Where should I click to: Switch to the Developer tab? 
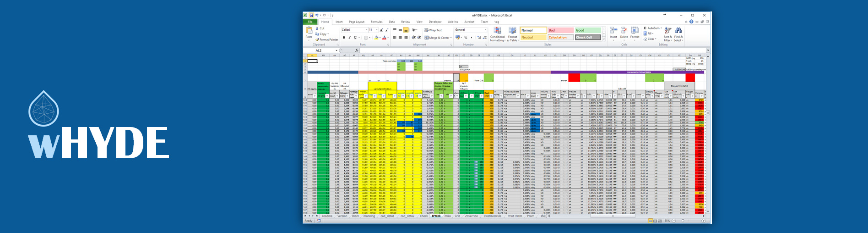[x=435, y=22]
